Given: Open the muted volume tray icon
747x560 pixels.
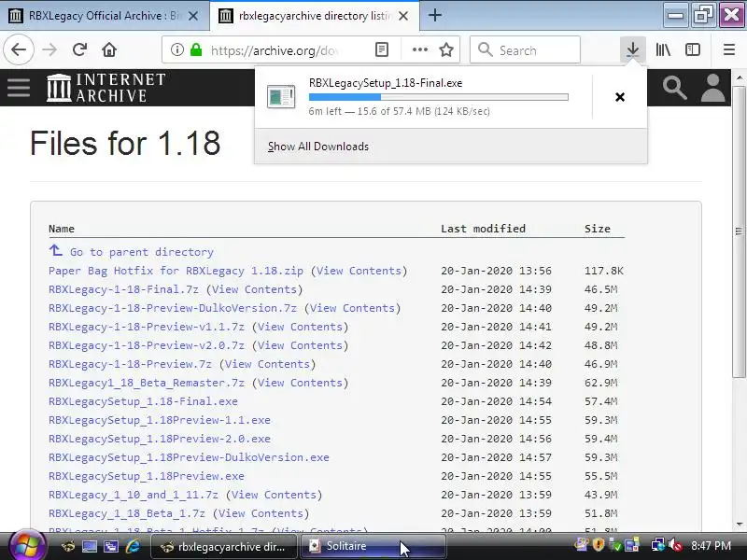Looking at the screenshot, I should (674, 545).
